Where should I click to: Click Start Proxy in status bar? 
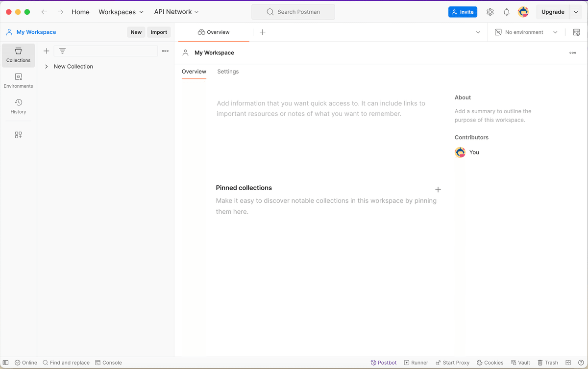[452, 363]
